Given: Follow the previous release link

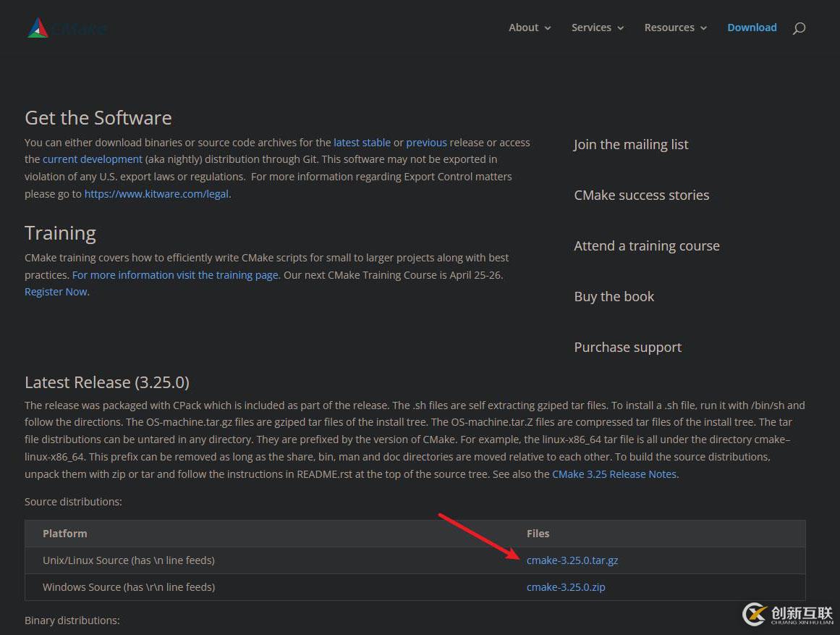Looking at the screenshot, I should [x=426, y=143].
